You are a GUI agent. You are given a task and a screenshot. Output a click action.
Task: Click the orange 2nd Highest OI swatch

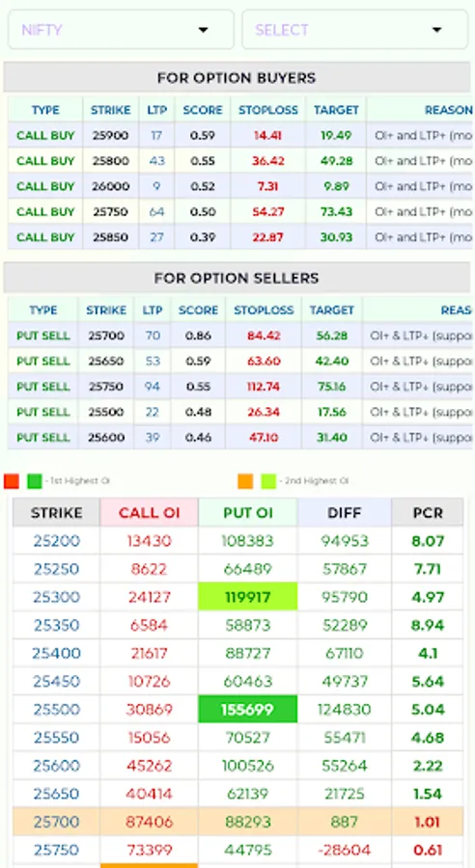[x=245, y=481]
